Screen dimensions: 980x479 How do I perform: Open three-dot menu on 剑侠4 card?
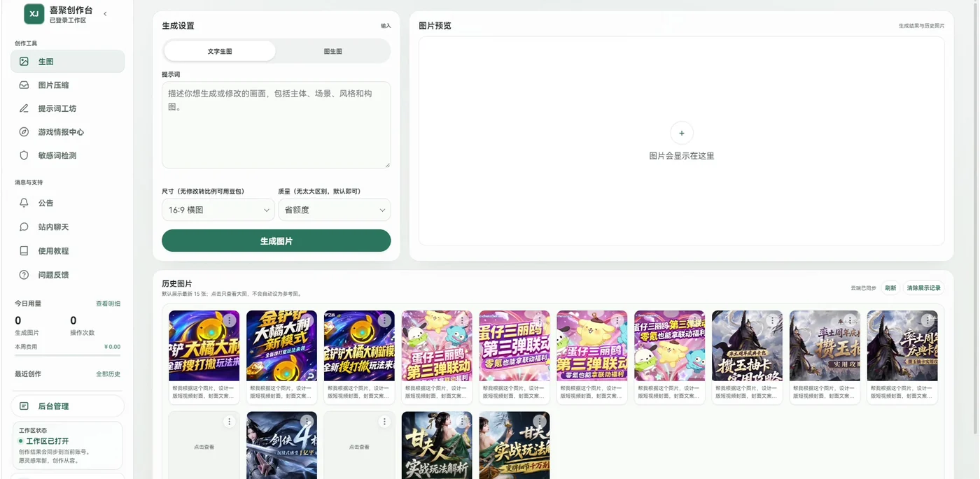307,422
